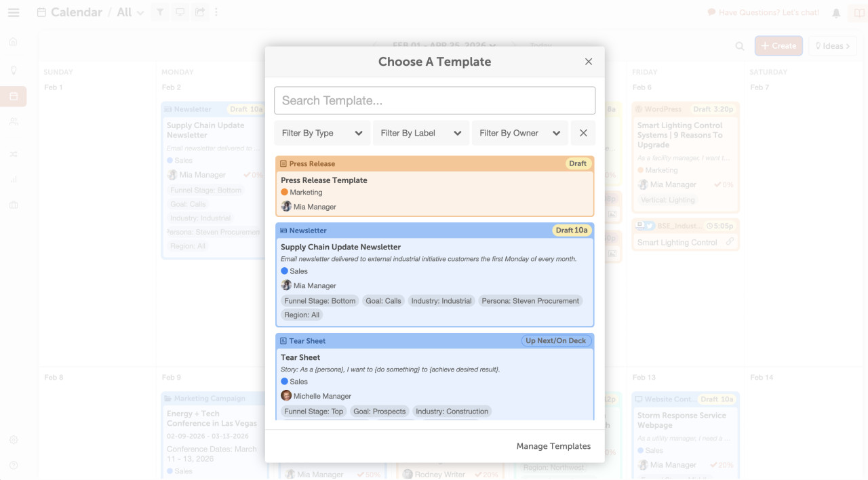Click the share icon in top toolbar

point(199,12)
